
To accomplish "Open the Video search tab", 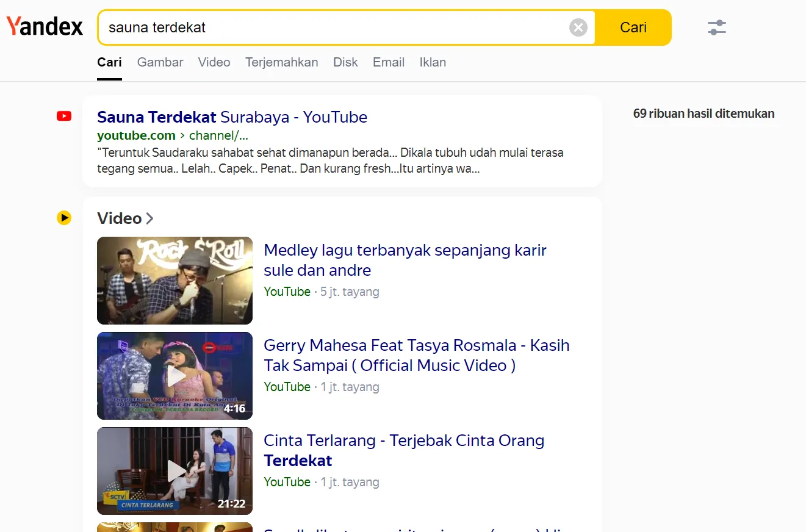I will coord(214,62).
